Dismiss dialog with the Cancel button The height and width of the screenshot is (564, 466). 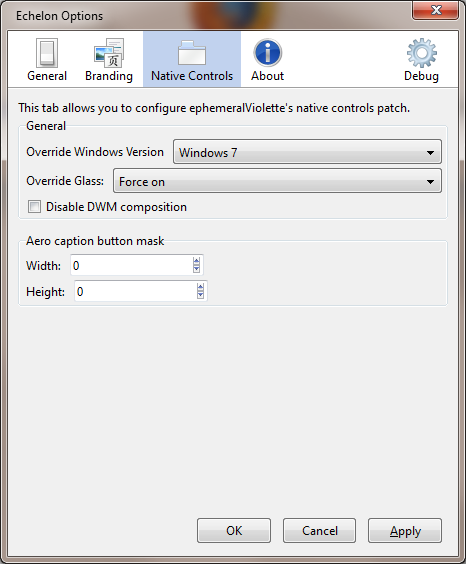tap(319, 531)
